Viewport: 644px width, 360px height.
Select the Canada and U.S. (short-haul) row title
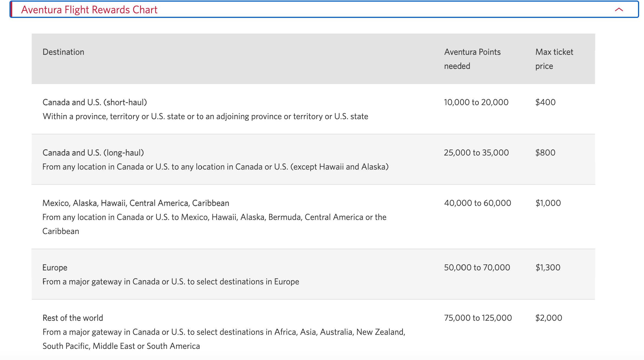pos(95,102)
